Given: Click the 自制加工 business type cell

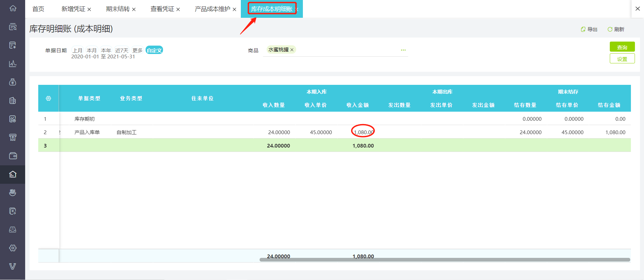Looking at the screenshot, I should [x=126, y=132].
